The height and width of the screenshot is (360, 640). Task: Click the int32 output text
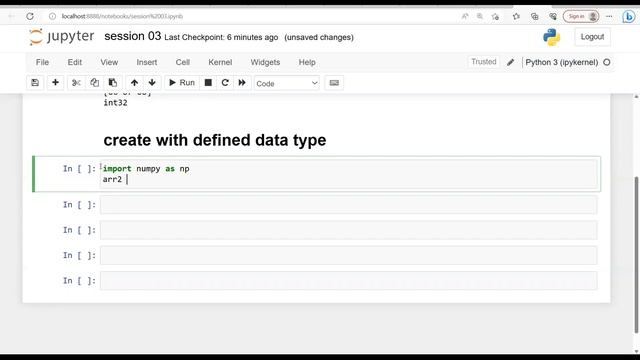point(115,103)
